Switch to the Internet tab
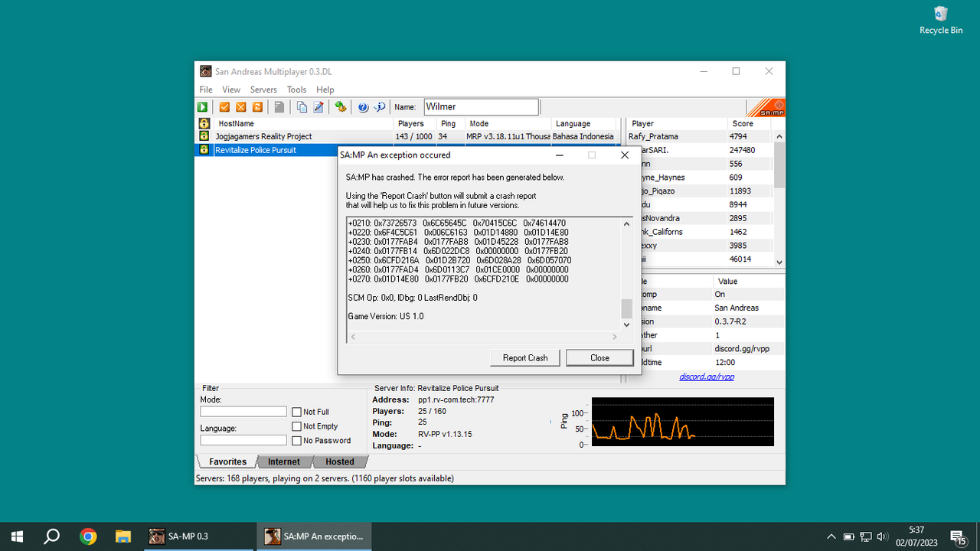 (x=284, y=461)
